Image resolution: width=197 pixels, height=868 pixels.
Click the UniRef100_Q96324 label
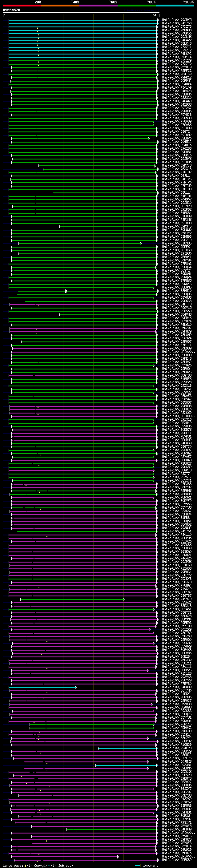click(177, 338)
